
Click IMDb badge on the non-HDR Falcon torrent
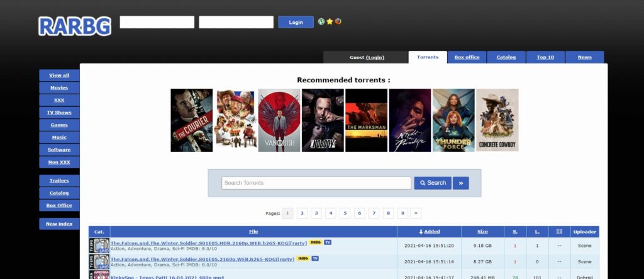[303, 258]
